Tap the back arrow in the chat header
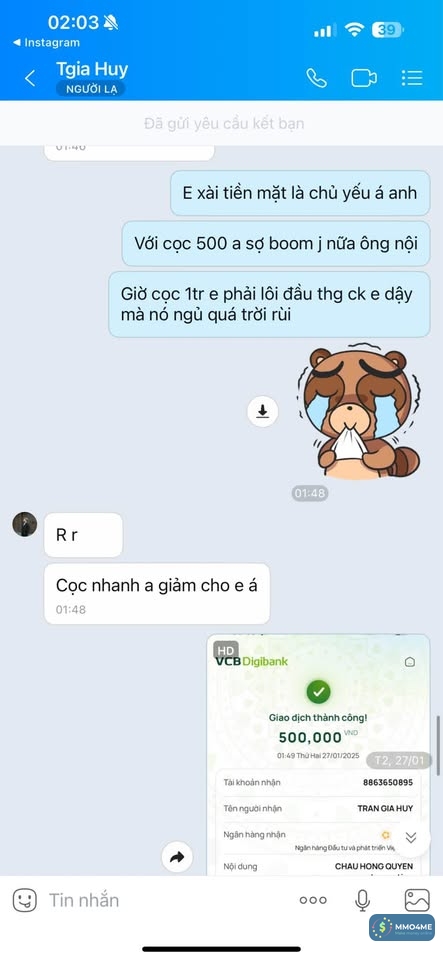This screenshot has height=960, width=443. [29, 78]
